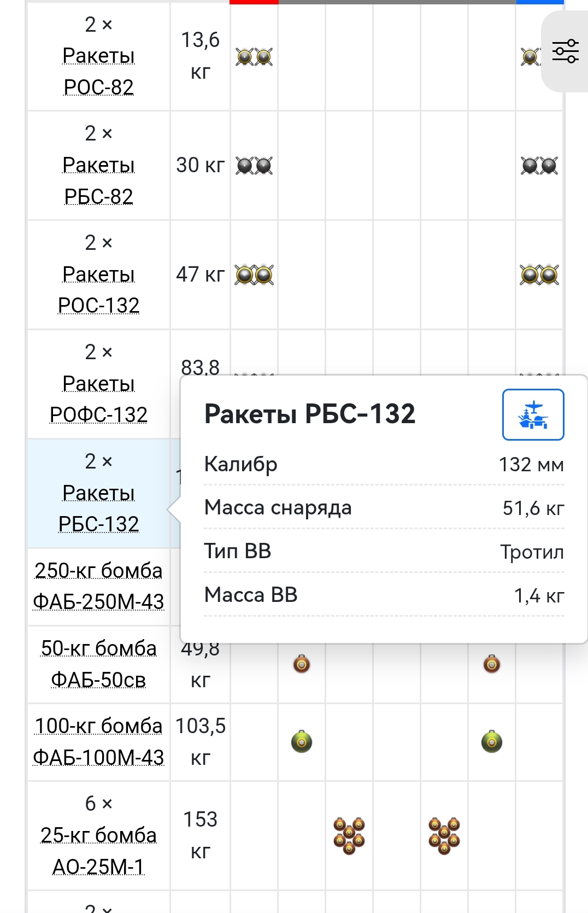Click the Масса ВВ row in the popup
This screenshot has height=913, width=588.
384,595
